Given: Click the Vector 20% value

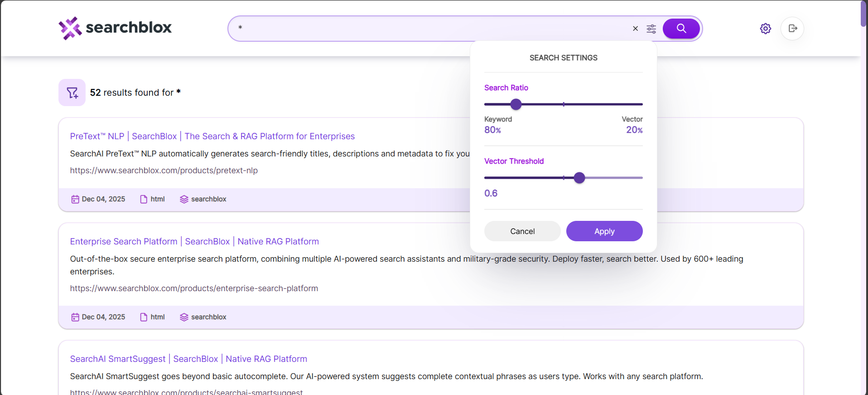Looking at the screenshot, I should click(x=634, y=130).
